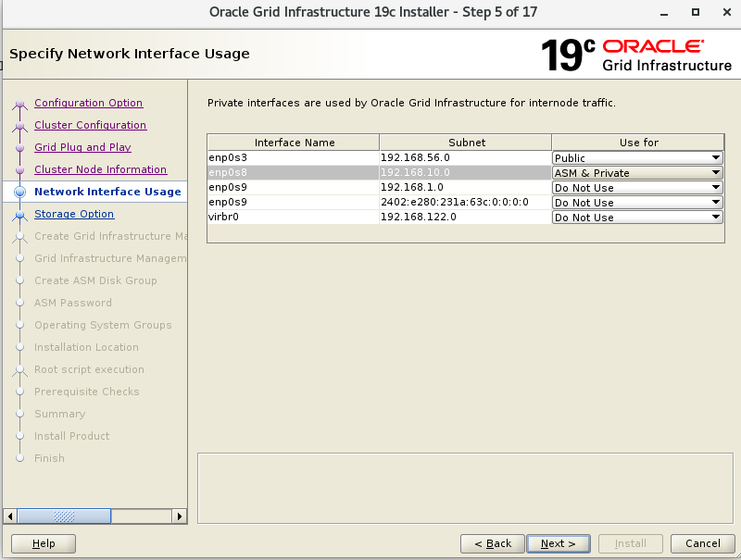The image size is (741, 560).
Task: Close the installer window
Action: (727, 12)
